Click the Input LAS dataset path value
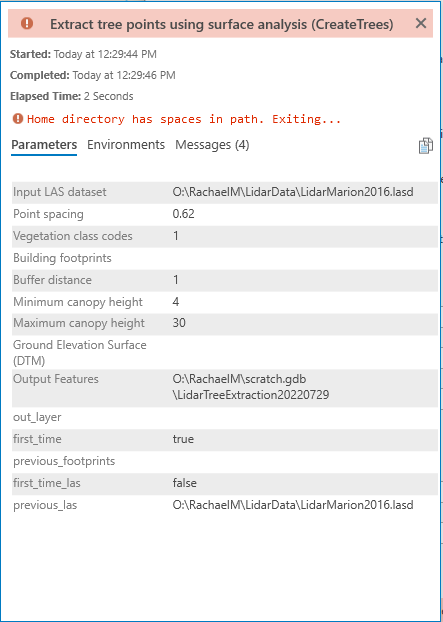 [x=293, y=192]
